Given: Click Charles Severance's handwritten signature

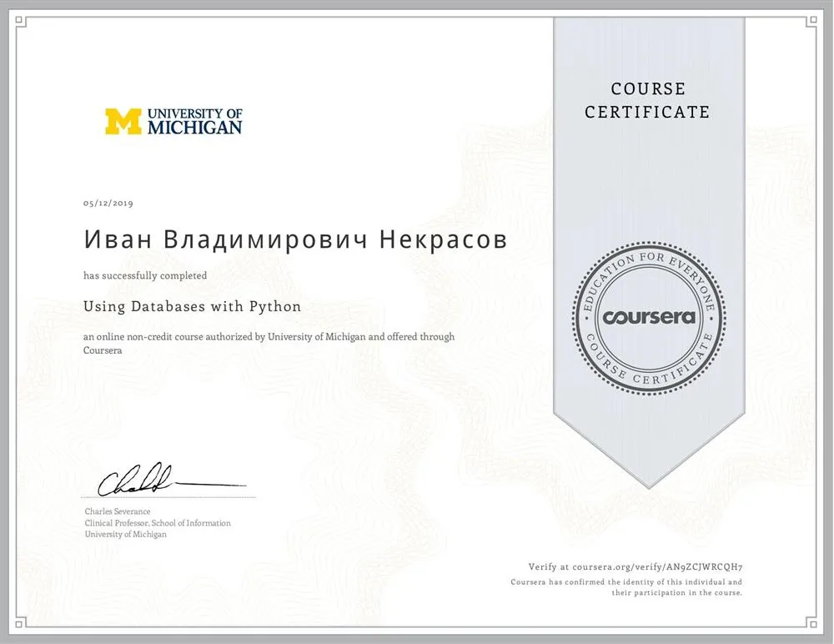Looking at the screenshot, I should (x=171, y=480).
